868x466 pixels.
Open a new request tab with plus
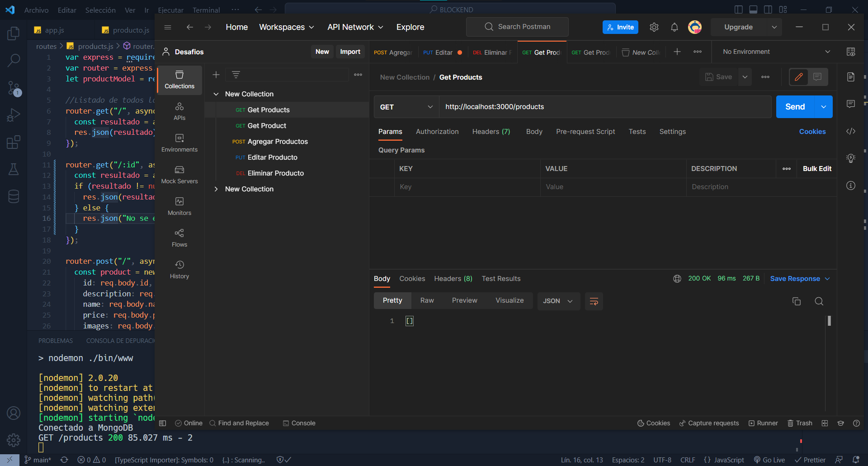pos(677,52)
